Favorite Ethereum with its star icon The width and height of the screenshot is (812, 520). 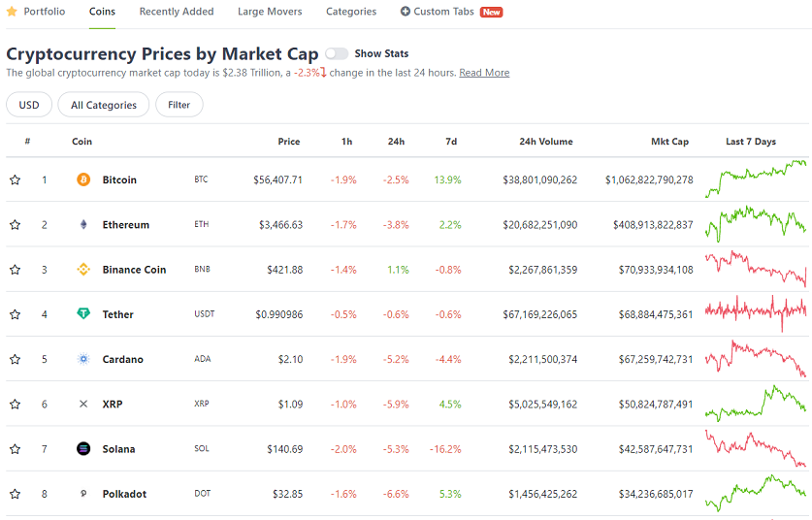point(15,225)
